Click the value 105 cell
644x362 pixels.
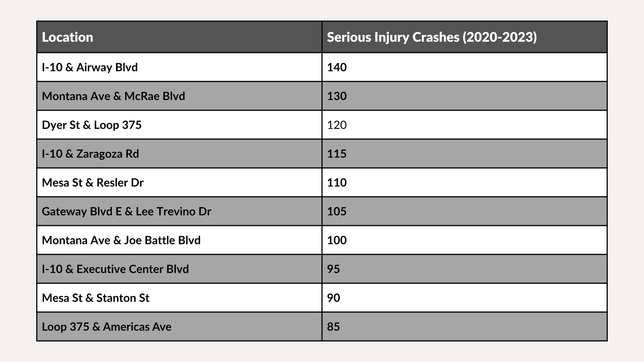point(465,211)
